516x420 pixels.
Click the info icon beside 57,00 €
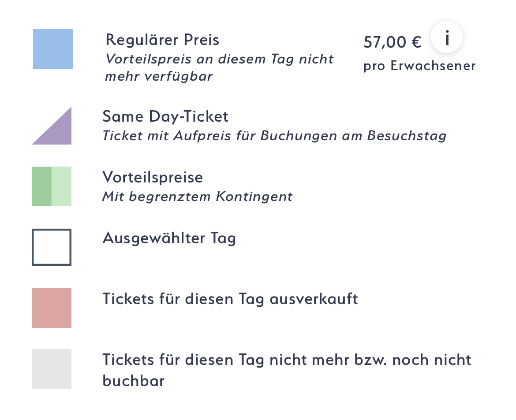446,39
